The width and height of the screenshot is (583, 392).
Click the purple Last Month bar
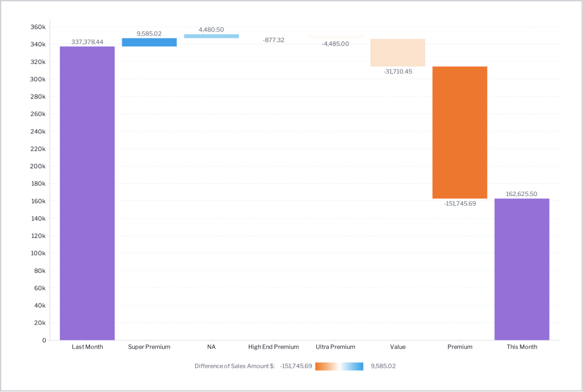coord(87,193)
